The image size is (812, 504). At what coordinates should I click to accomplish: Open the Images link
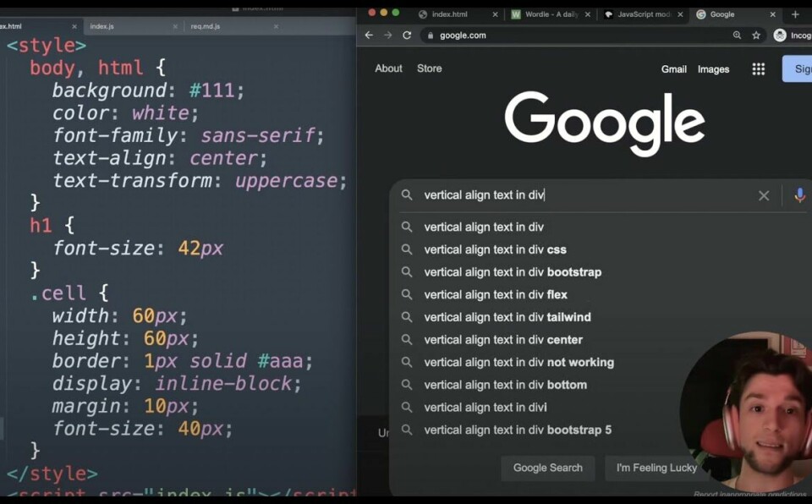point(713,68)
